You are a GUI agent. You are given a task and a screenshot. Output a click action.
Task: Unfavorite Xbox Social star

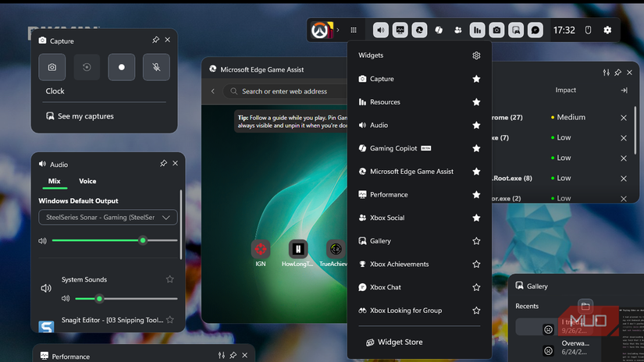(x=476, y=218)
